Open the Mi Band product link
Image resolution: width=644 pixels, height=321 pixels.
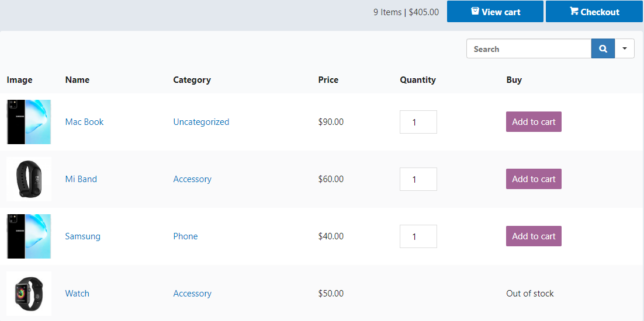point(81,179)
